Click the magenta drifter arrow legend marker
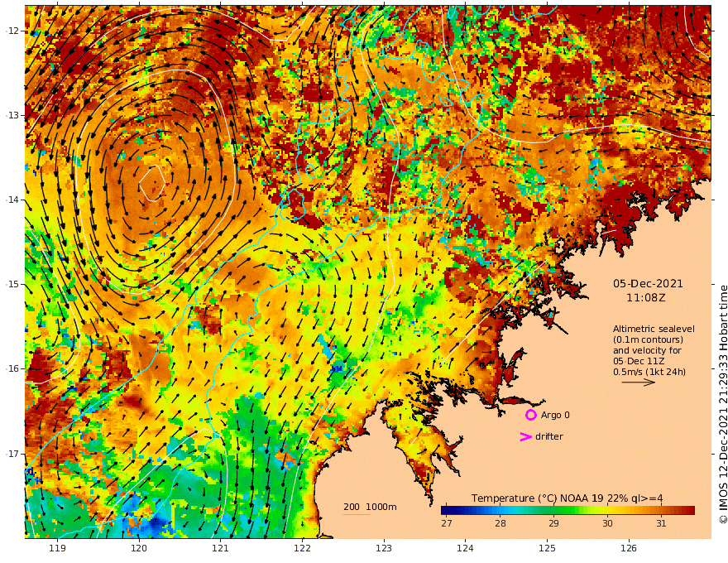This screenshot has width=728, height=563. [525, 436]
